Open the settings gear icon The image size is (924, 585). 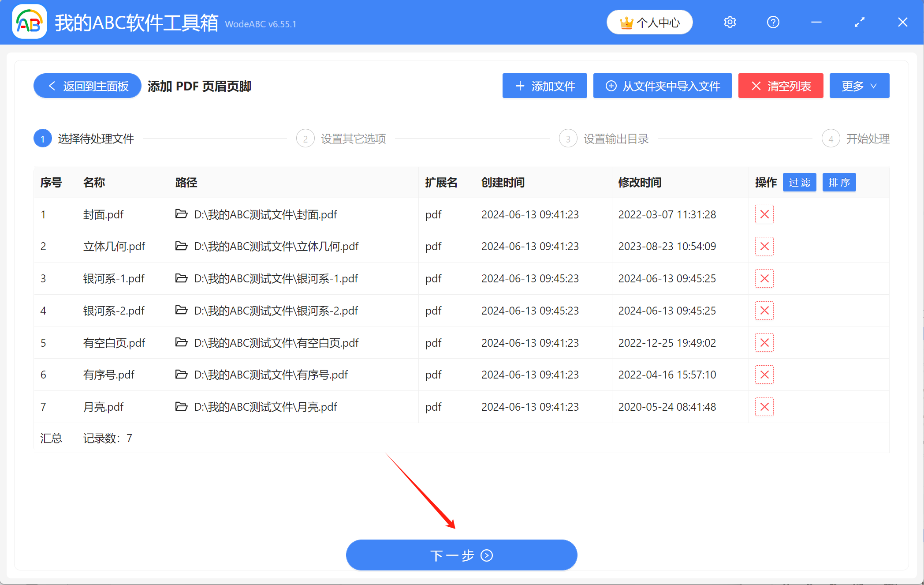coord(730,22)
